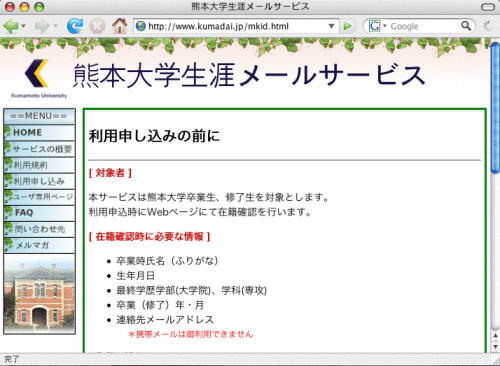Screen dimensions: 500x366
Task: Click the Google search input field
Action: point(423,26)
